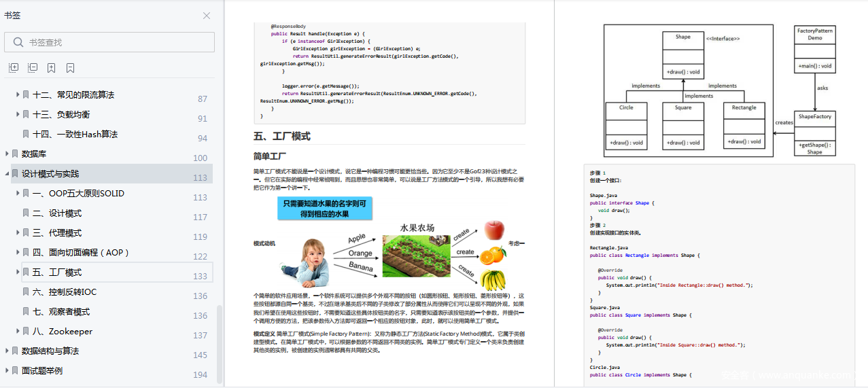This screenshot has height=388, width=868.
Task: Click page number 87 in bookmarks
Action: click(203, 99)
